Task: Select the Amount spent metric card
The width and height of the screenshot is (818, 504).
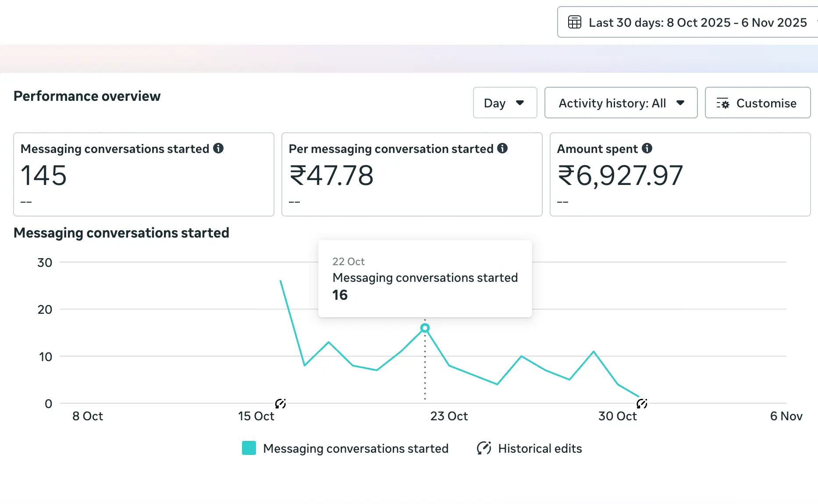Action: [679, 174]
